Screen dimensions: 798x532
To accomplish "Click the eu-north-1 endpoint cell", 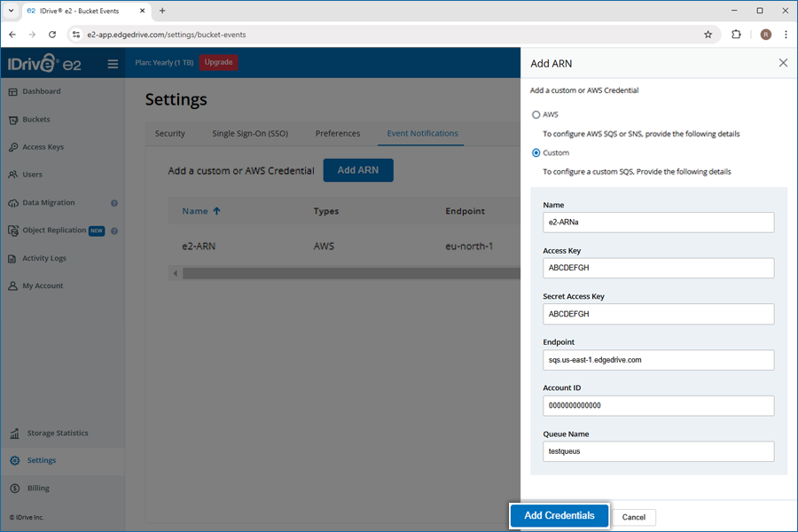I will [x=469, y=246].
